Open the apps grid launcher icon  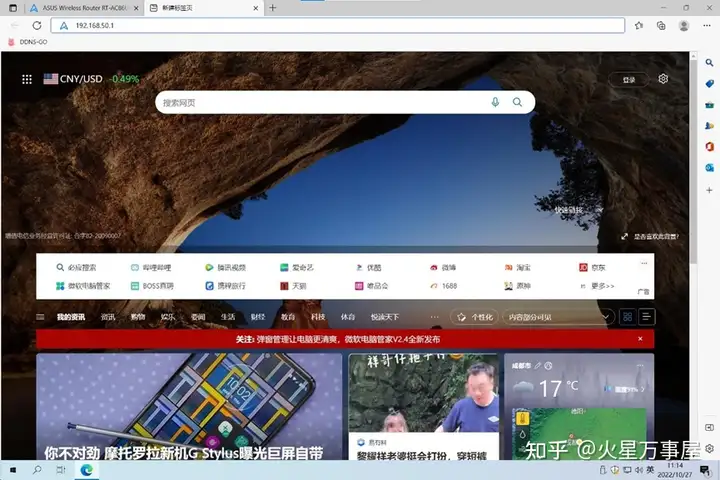[27, 79]
